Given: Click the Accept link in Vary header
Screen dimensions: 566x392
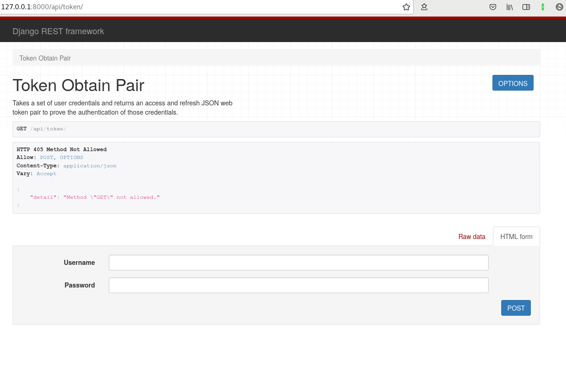Looking at the screenshot, I should tap(46, 174).
